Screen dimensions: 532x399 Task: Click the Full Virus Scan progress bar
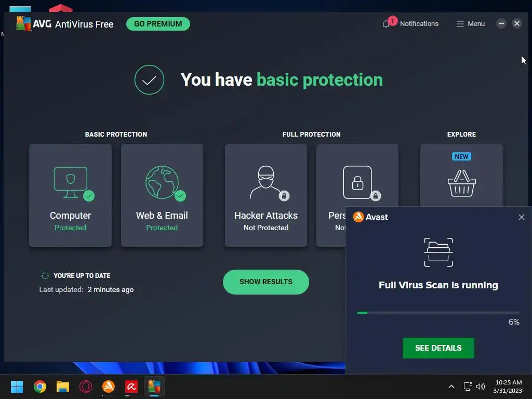pos(438,313)
